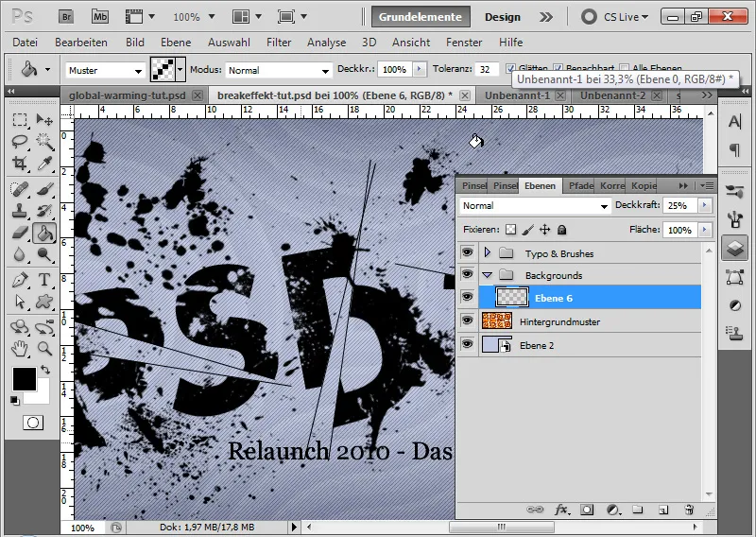756x537 pixels.
Task: Select the Type tool
Action: (x=44, y=279)
